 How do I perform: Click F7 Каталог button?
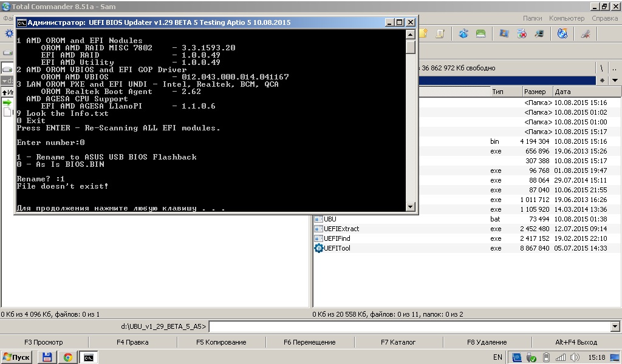pyautogui.click(x=398, y=342)
